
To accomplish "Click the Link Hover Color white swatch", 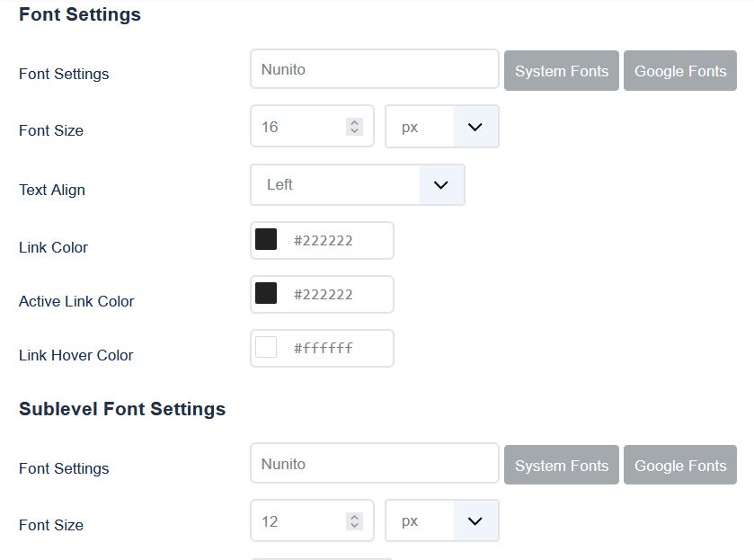I will [266, 347].
